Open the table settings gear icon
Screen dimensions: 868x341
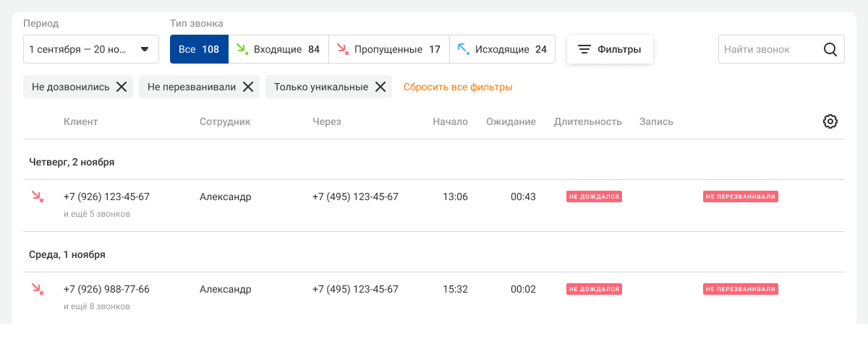830,121
